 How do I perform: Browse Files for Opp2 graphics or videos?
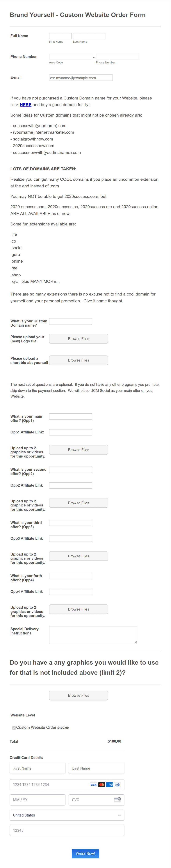(79, 503)
